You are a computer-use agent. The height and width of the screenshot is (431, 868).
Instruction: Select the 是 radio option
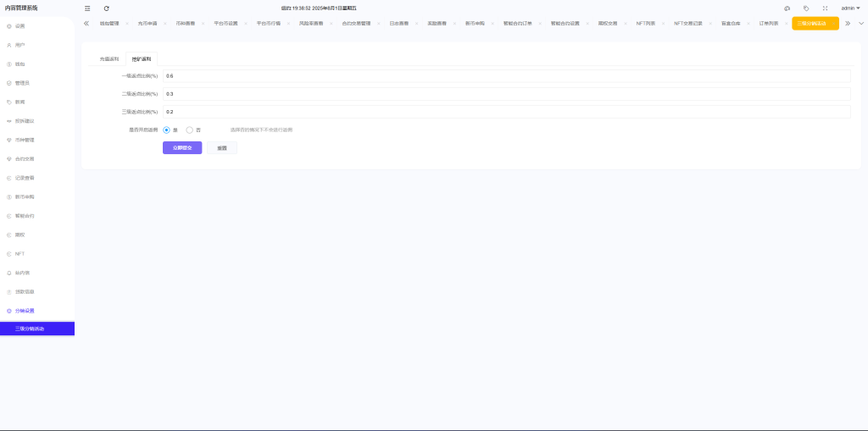click(167, 130)
